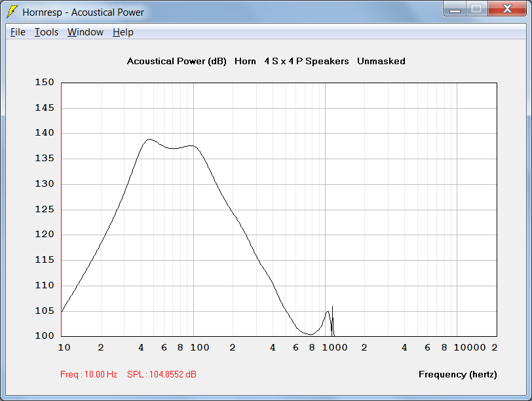The height and width of the screenshot is (401, 532).
Task: Click the 'Freq : 10.00 Hz' readout
Action: [x=88, y=374]
